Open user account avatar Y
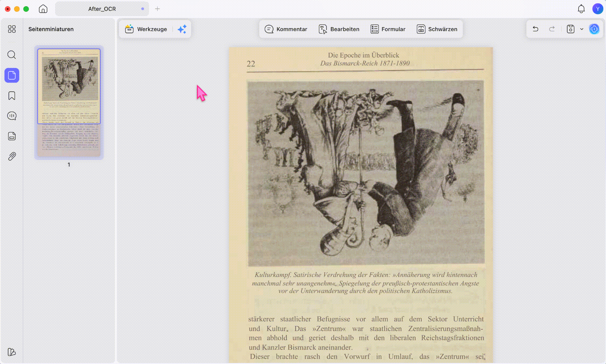 coord(598,9)
